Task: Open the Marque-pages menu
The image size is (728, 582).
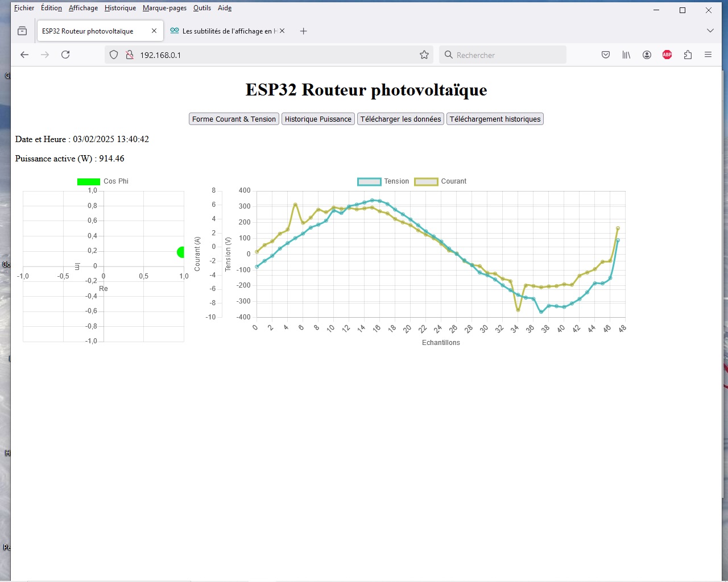Action: (164, 8)
